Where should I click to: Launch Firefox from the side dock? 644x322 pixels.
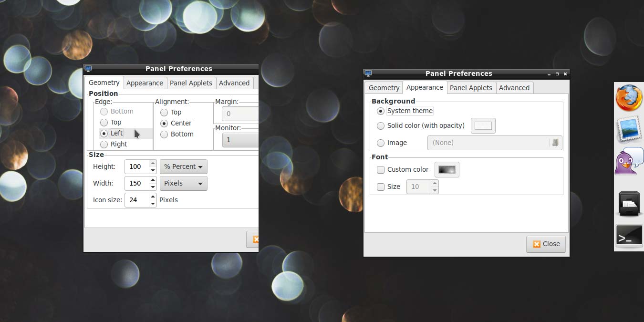click(x=629, y=99)
